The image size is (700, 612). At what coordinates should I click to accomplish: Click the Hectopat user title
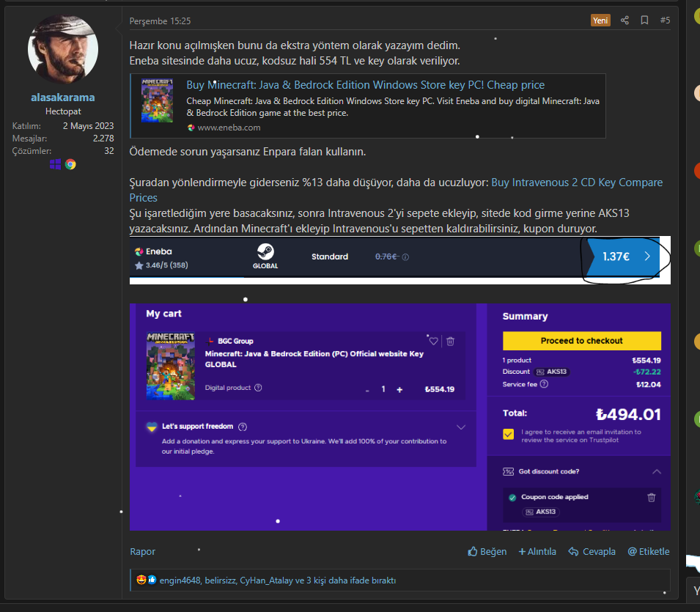[x=63, y=111]
